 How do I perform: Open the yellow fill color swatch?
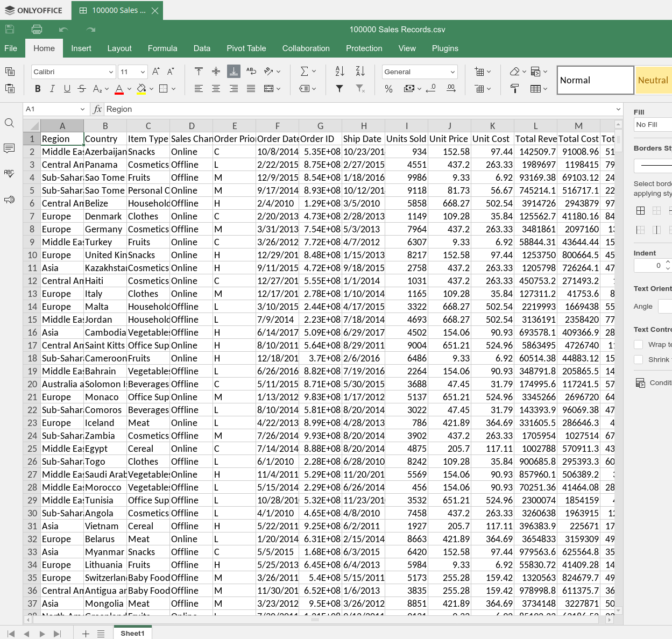pos(141,89)
